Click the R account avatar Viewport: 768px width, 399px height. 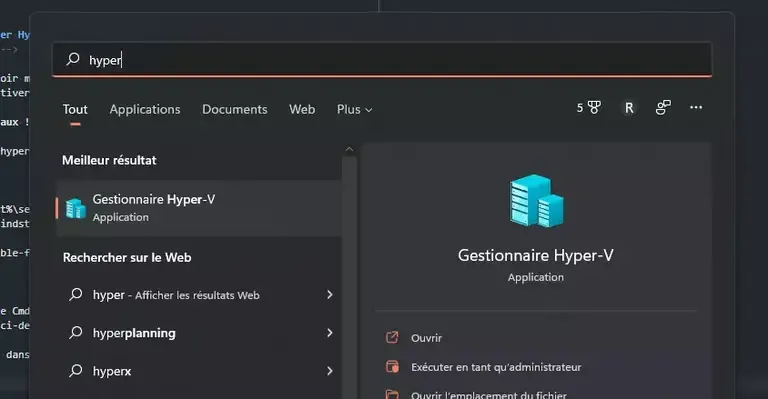click(629, 108)
